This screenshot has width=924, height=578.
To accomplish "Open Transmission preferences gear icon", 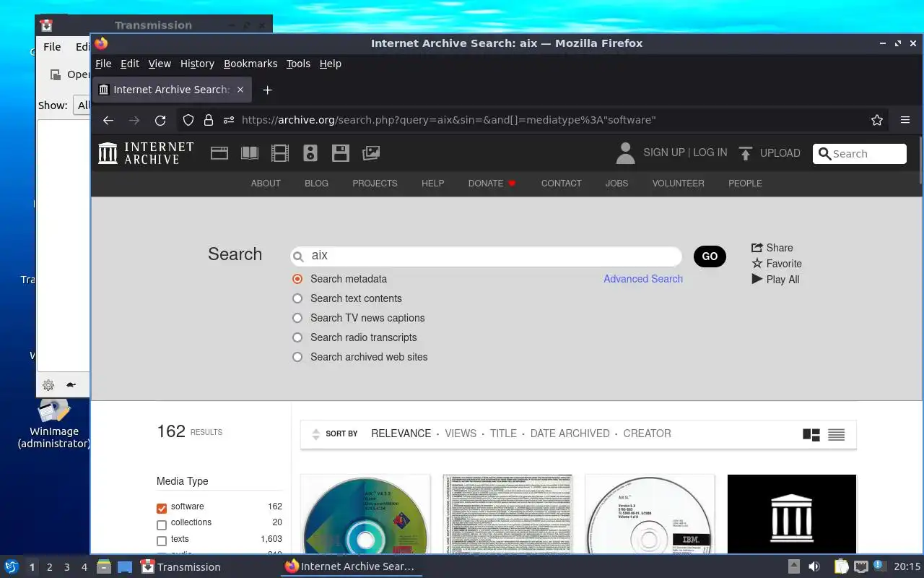I will [48, 385].
